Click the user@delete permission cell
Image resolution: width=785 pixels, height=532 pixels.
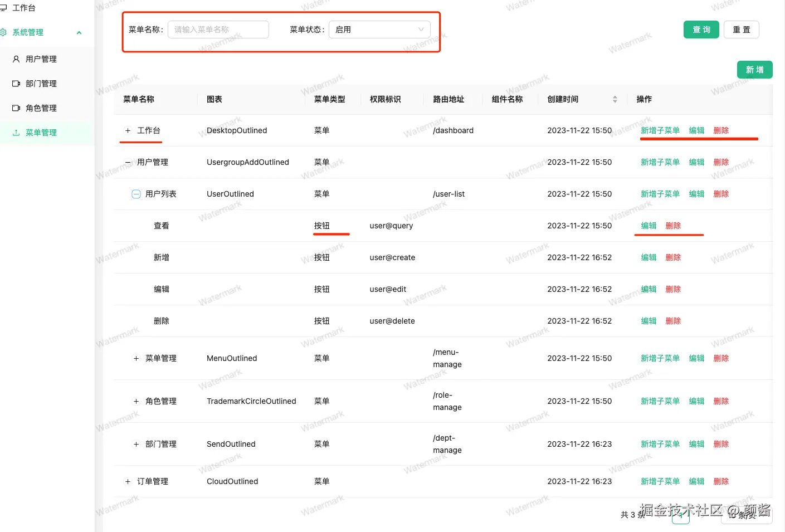tap(392, 321)
